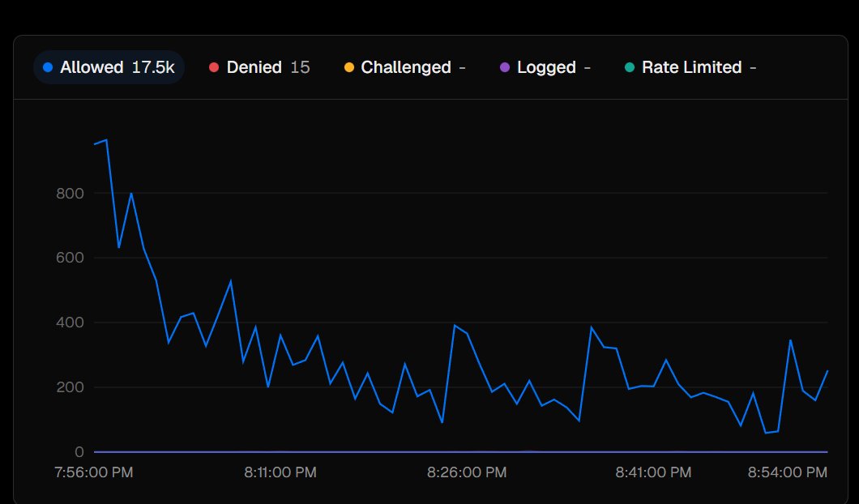Screen dimensions: 859x504
Task: Click the 0 y-axis label
Action: point(79,452)
